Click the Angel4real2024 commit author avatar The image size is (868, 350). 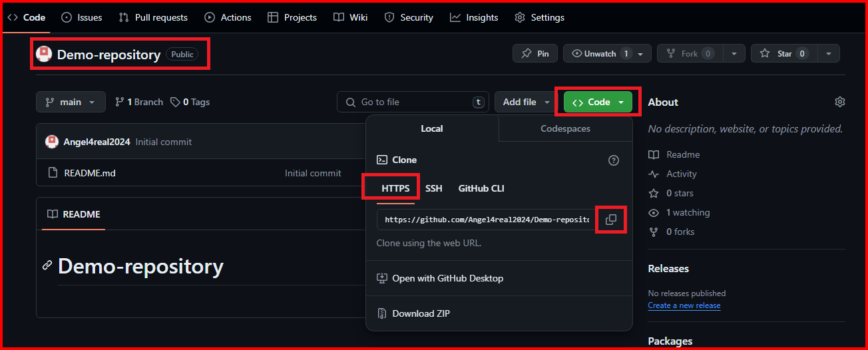coord(51,142)
